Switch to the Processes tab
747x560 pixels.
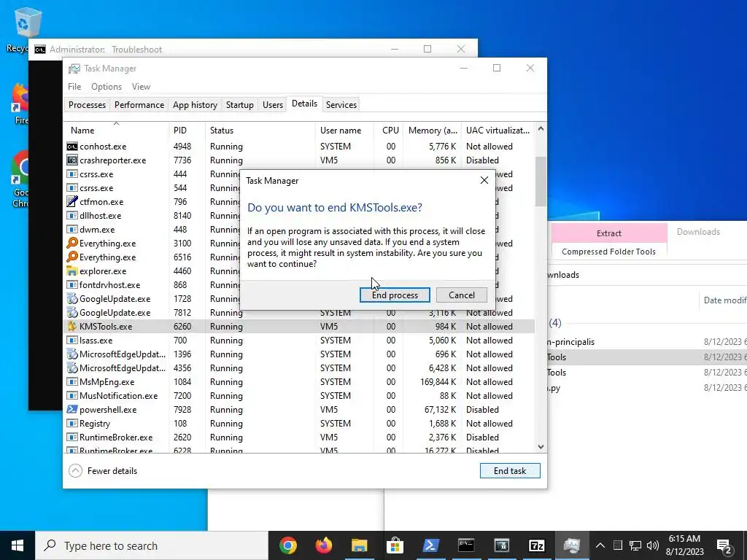click(x=88, y=105)
